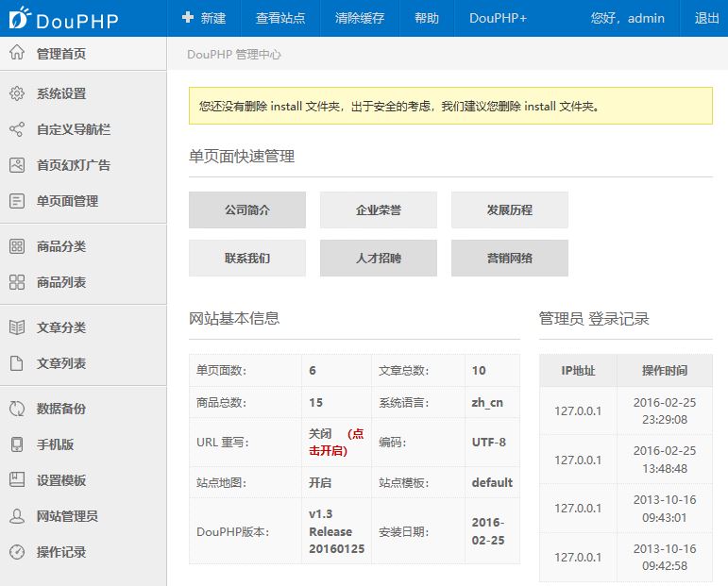The width and height of the screenshot is (728, 586).
Task: Click the document icon for 单页面管理
Action: (x=17, y=201)
